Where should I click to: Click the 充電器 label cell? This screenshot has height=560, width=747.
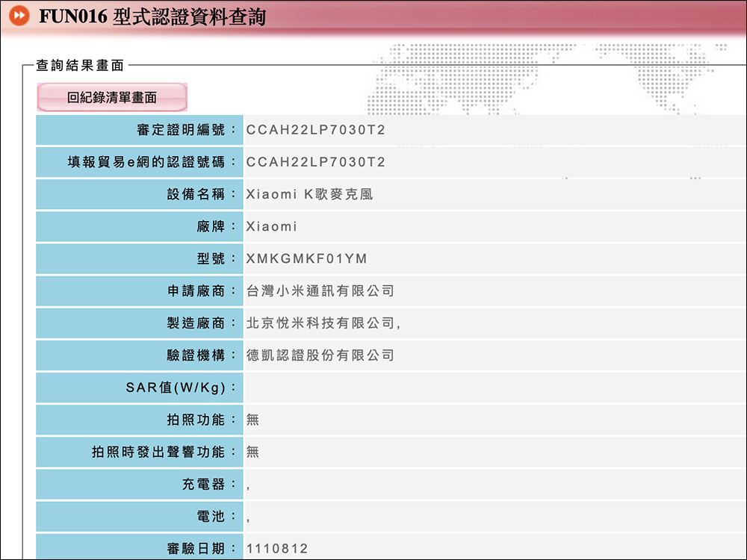pyautogui.click(x=140, y=485)
